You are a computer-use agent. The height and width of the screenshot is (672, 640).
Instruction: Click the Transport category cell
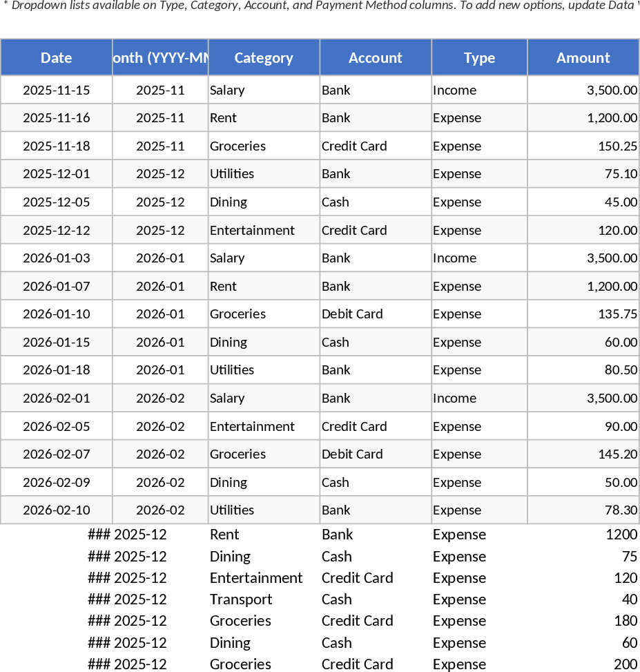click(x=241, y=599)
